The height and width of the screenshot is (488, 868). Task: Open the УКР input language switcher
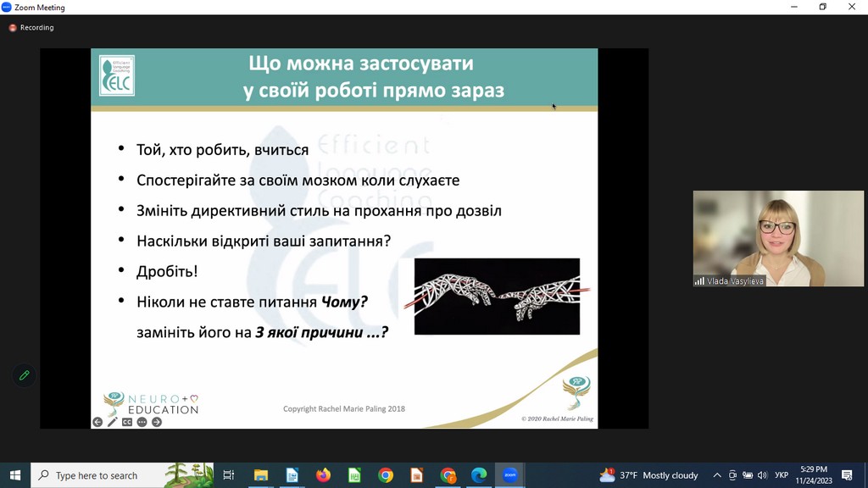tap(782, 475)
